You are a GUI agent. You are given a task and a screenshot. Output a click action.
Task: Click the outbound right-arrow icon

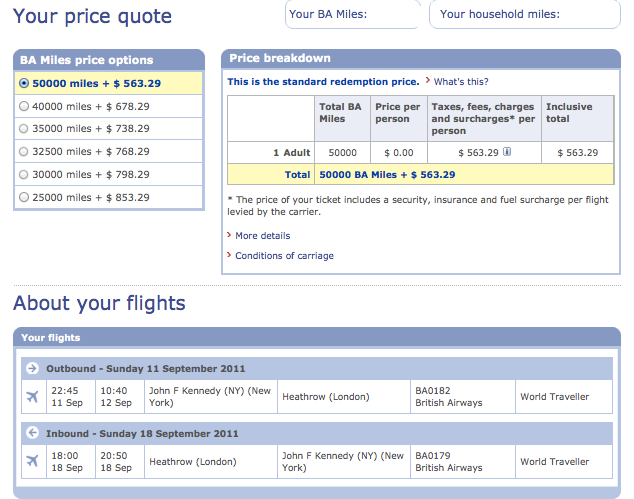coord(31,368)
